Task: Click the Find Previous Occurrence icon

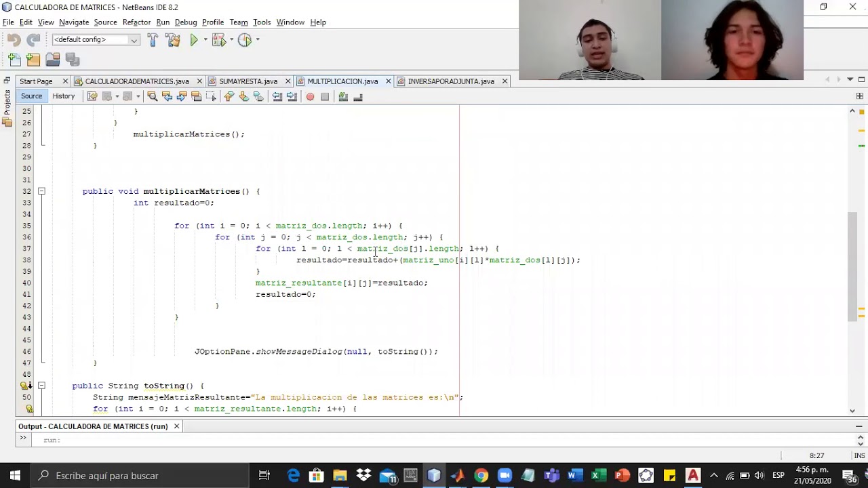Action: [x=167, y=97]
